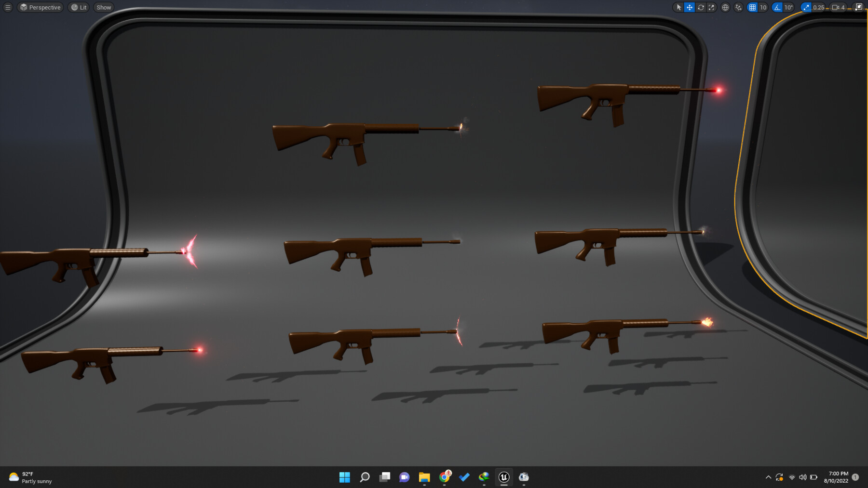Launch Unreal Engine from the taskbar

[503, 477]
